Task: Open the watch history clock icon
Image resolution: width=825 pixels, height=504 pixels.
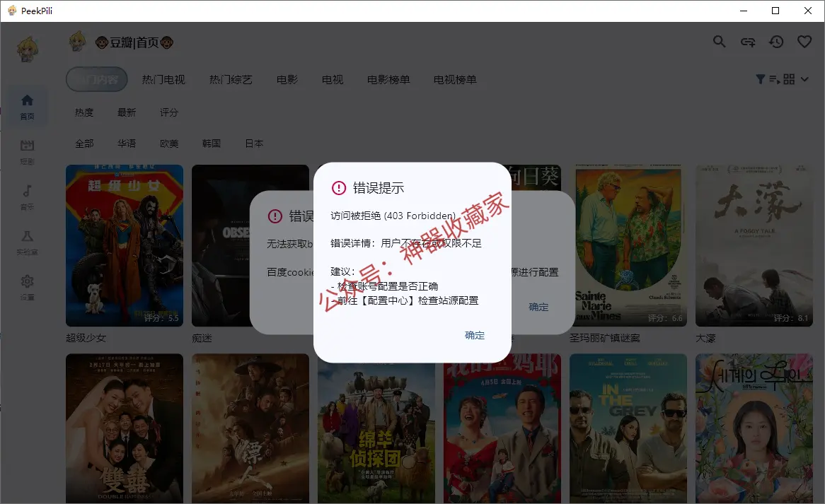Action: coord(776,42)
